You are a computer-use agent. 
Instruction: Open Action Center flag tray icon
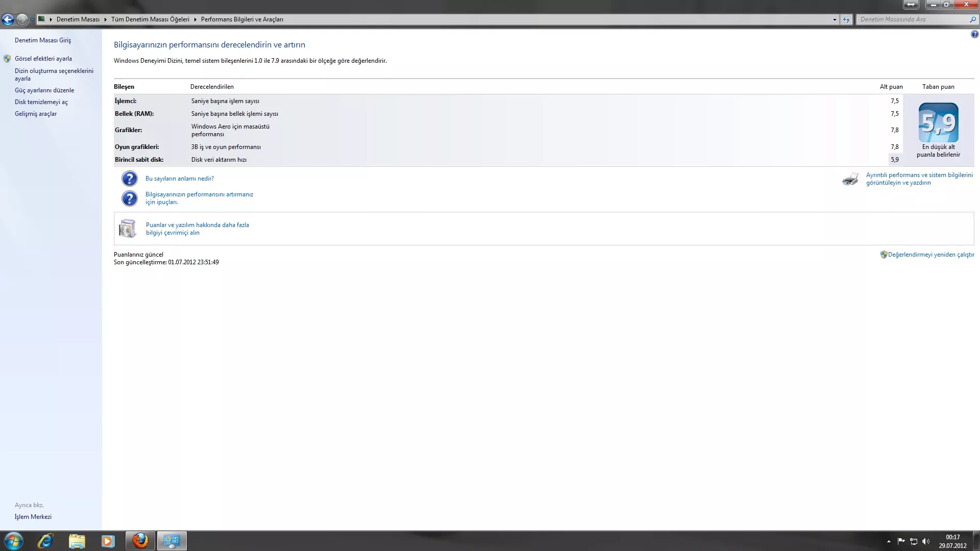coord(901,541)
